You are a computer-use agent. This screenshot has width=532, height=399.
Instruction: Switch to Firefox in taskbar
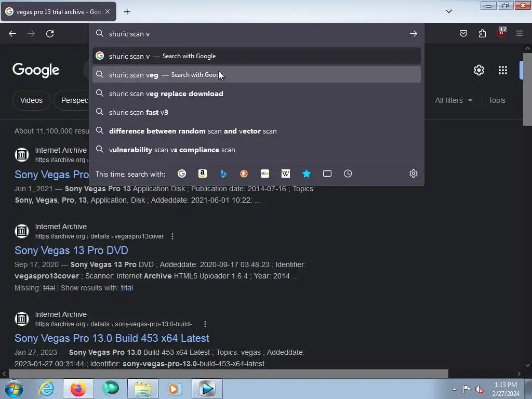[x=78, y=389]
